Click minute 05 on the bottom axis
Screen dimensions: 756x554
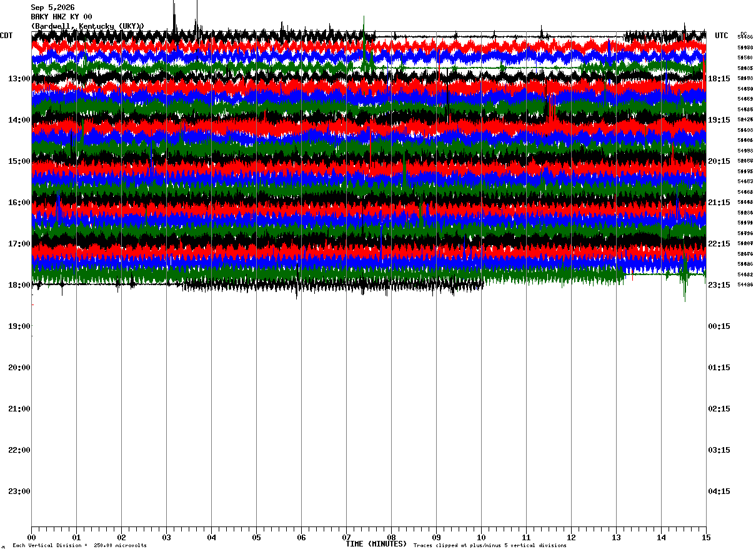point(256,537)
